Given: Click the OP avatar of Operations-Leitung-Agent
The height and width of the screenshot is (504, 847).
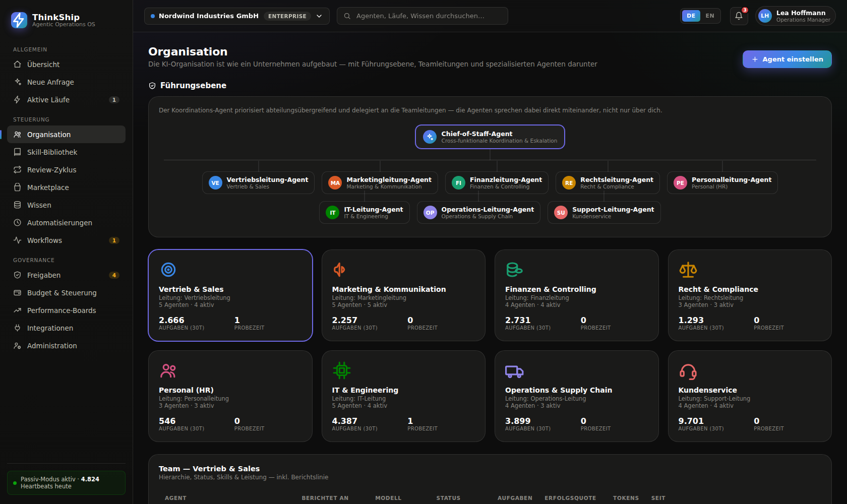Looking at the screenshot, I should 430,213.
